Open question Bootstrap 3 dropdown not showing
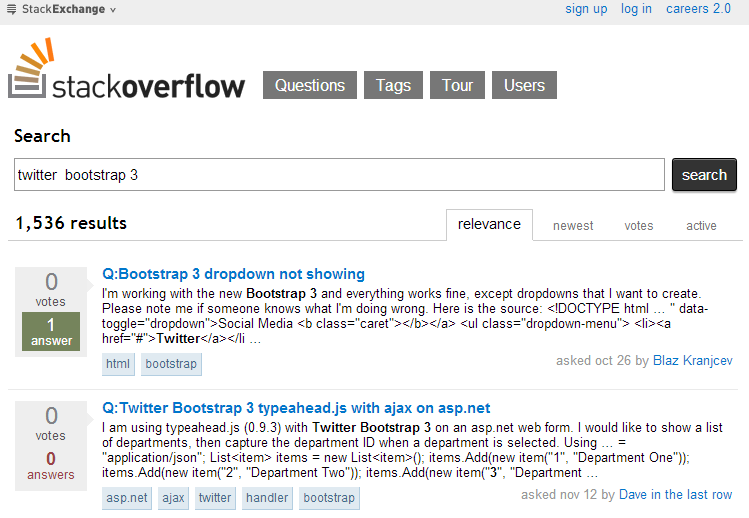The image size is (749, 518). coord(233,274)
